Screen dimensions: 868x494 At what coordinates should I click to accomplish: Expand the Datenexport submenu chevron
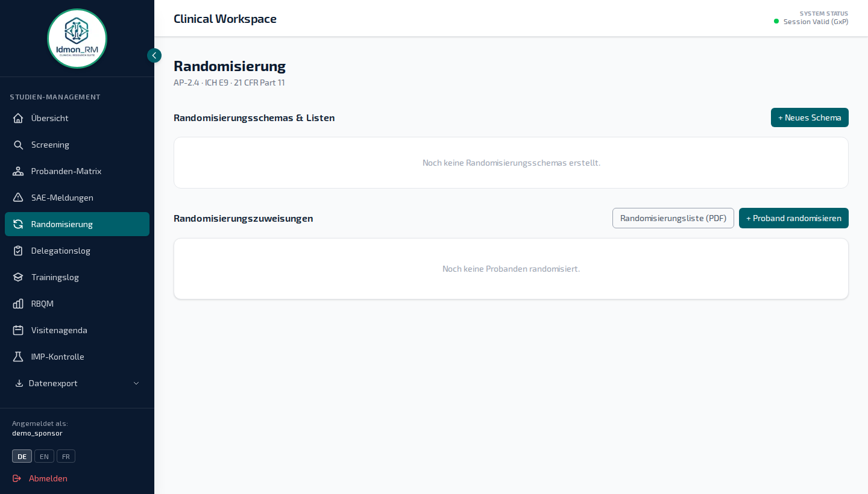tap(136, 383)
